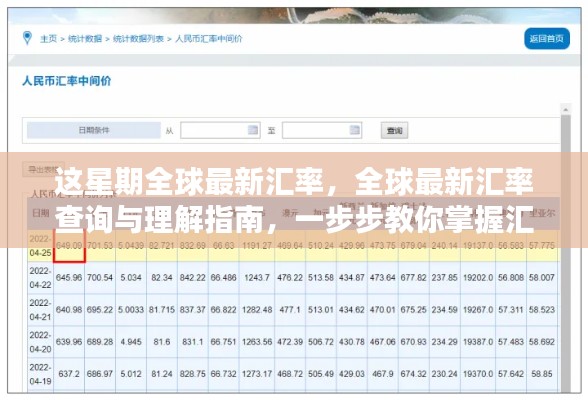Viewport: 588px width, 400px height.
Task: Select the 日期条件 label box
Action: [x=94, y=130]
